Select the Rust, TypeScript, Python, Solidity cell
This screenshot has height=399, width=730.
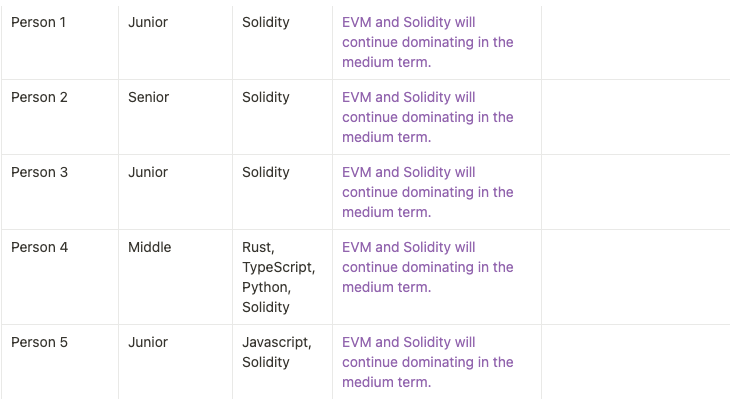tap(283, 277)
